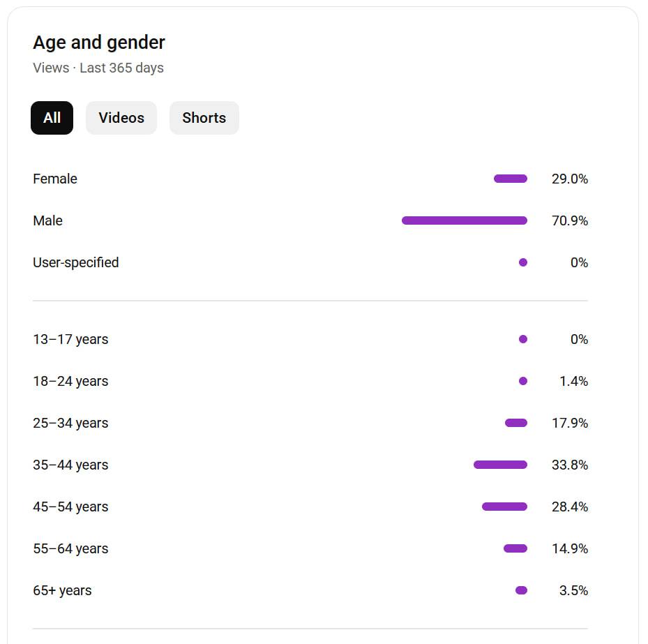Click the 25–34 years purple bar
This screenshot has height=644, width=648.
[x=516, y=423]
